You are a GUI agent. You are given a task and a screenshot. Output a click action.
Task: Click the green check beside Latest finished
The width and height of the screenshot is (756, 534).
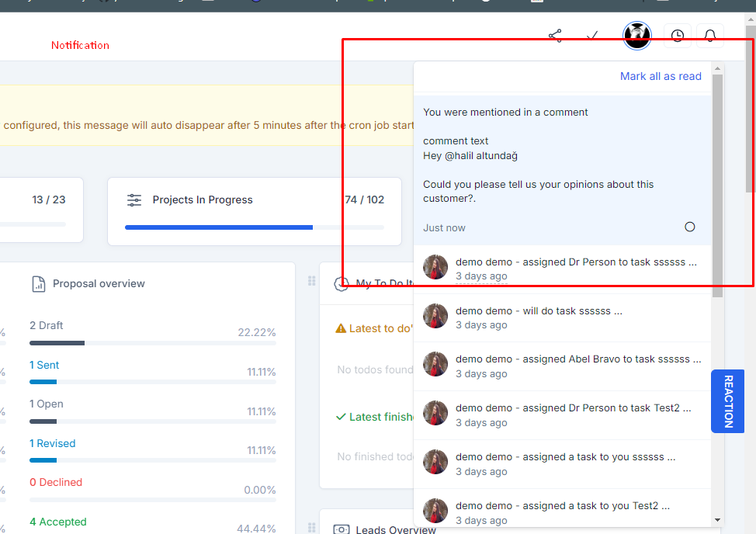click(x=340, y=417)
